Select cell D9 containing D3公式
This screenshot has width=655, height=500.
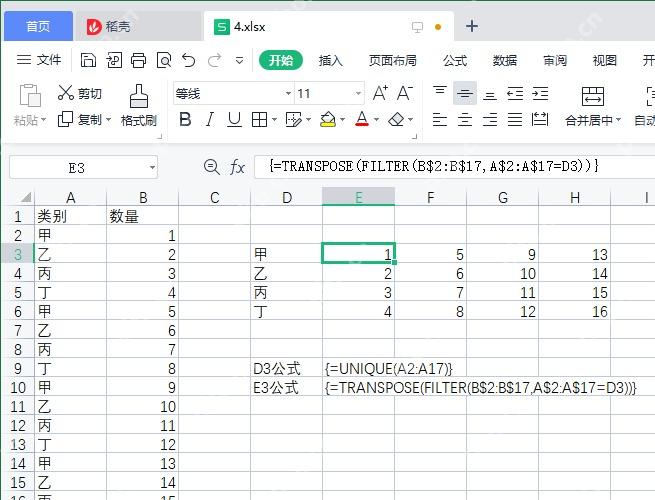click(x=287, y=368)
